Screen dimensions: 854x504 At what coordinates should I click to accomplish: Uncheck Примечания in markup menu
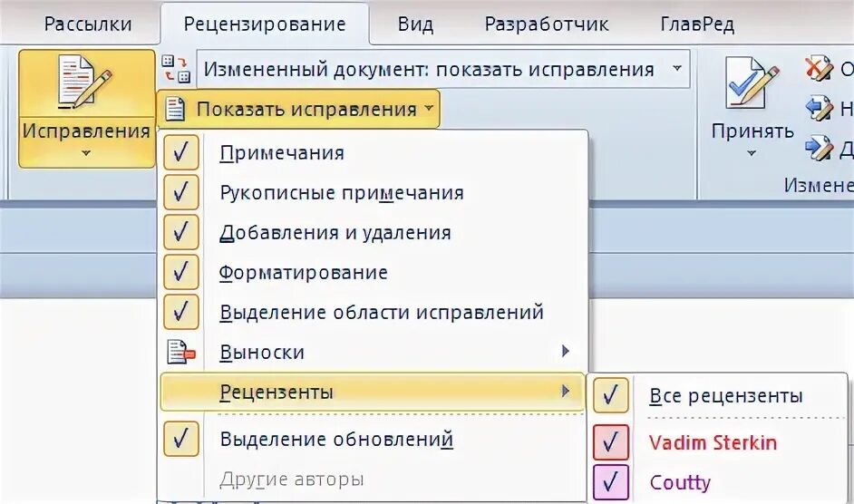pyautogui.click(x=180, y=152)
